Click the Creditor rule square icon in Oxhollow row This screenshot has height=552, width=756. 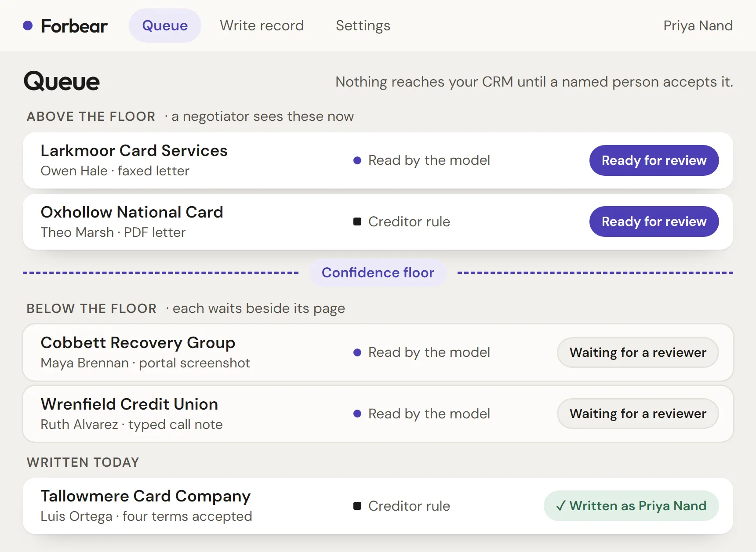tap(357, 222)
